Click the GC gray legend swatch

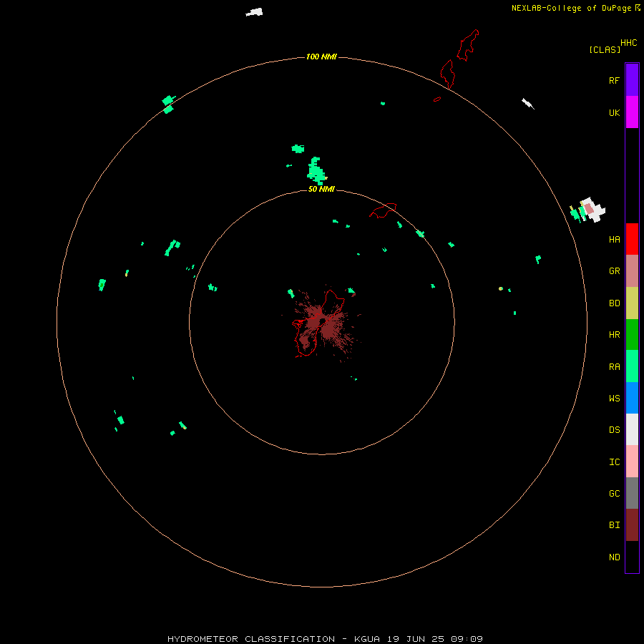point(632,493)
